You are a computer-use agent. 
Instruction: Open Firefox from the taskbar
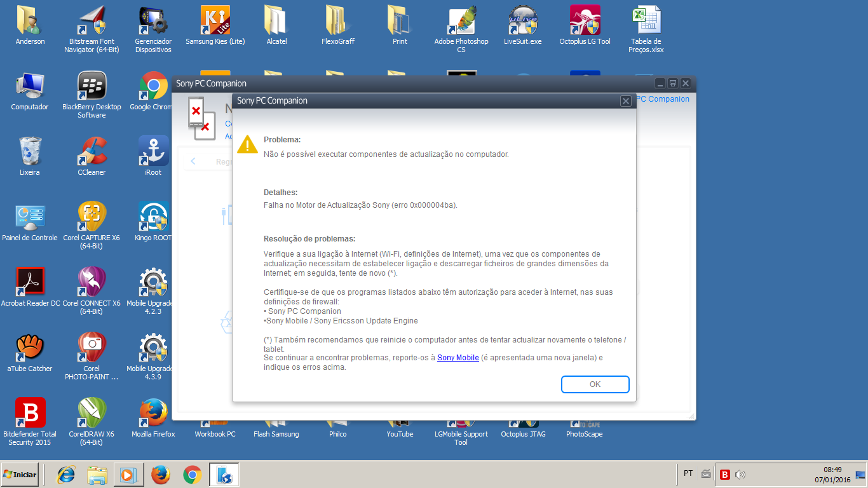point(161,475)
